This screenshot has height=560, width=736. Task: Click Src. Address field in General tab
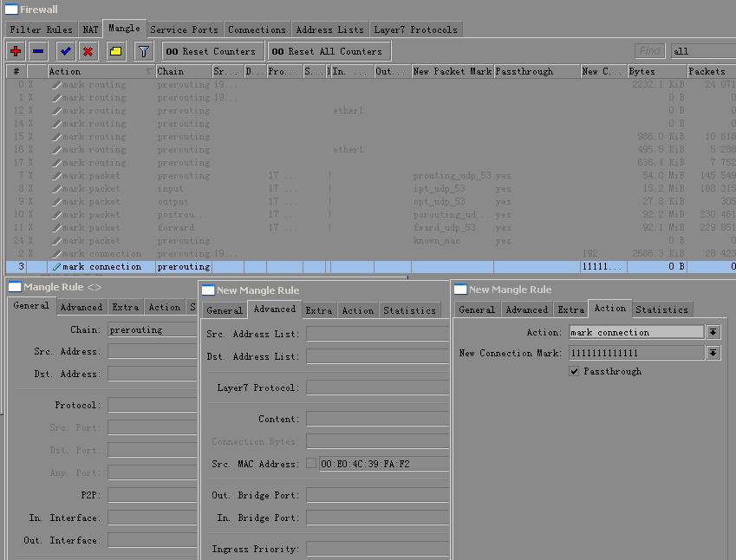[x=152, y=352]
